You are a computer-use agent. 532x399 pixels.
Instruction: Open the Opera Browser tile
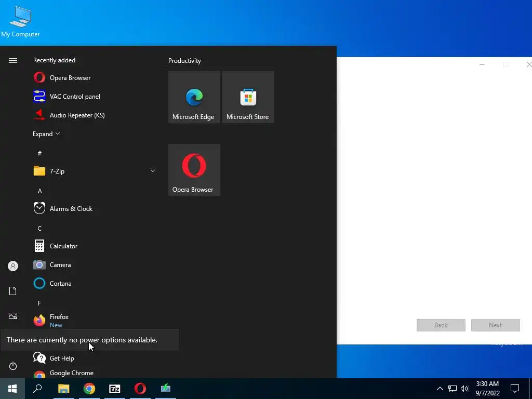click(x=194, y=170)
